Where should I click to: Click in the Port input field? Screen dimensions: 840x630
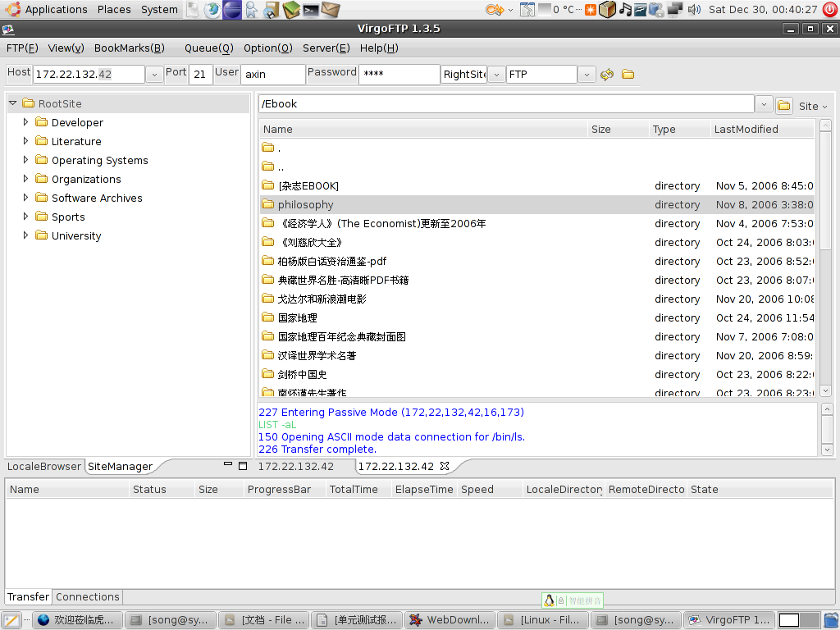[x=200, y=75]
